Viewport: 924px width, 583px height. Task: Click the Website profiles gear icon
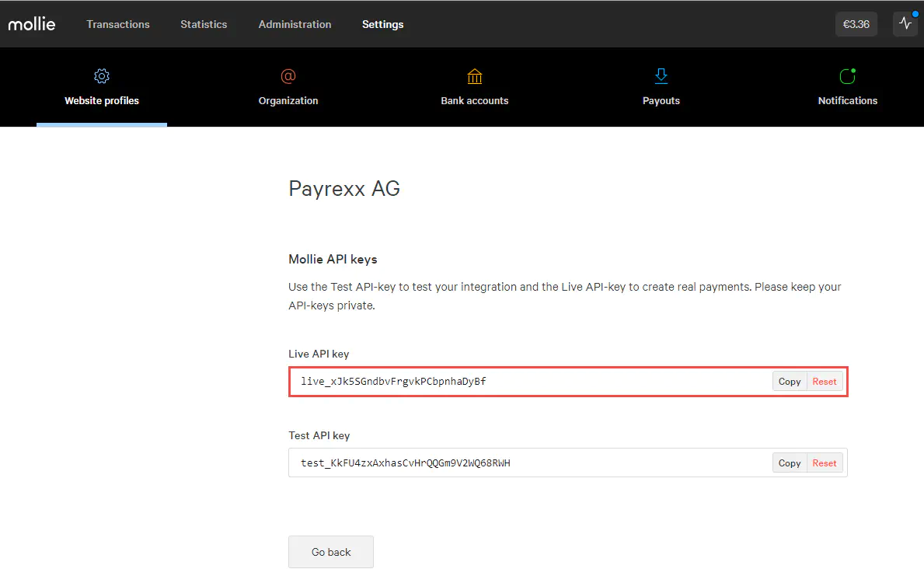102,76
